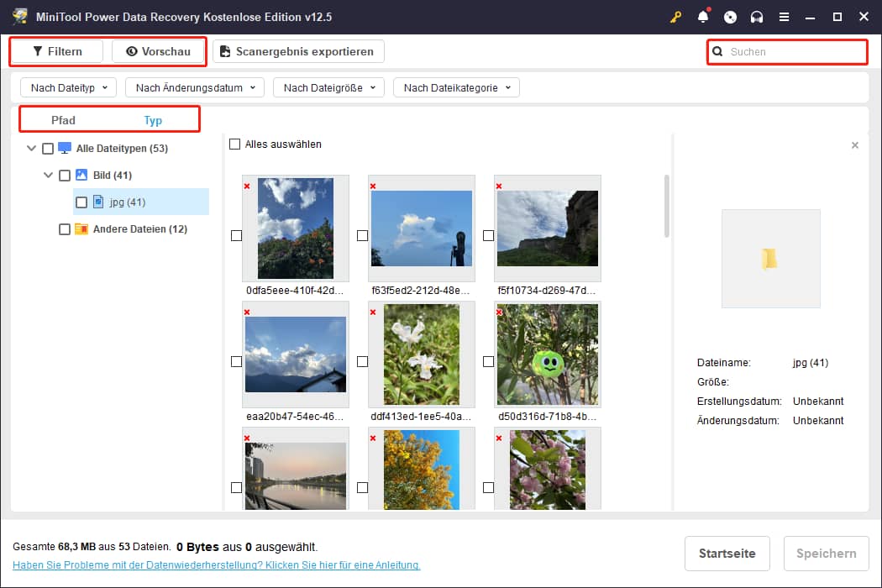Open Nach Dateityp dropdown
The width and height of the screenshot is (882, 588).
[x=69, y=87]
